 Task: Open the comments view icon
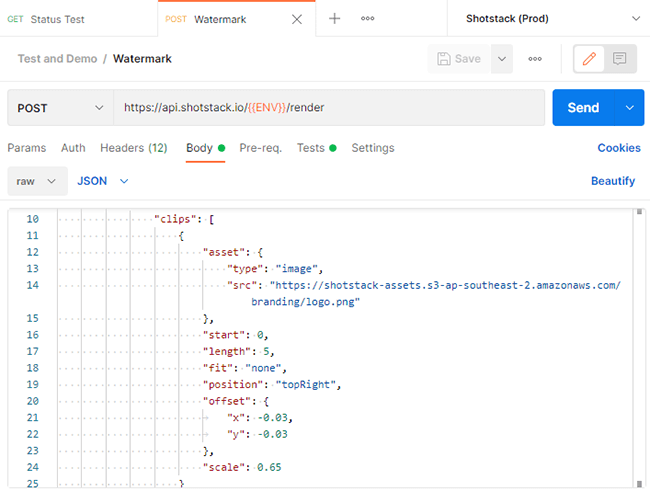pos(620,59)
